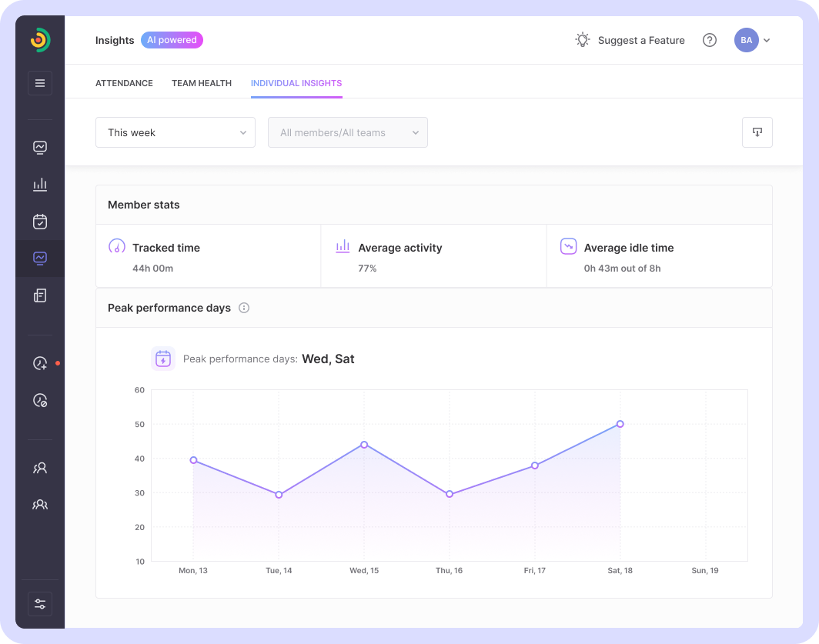Image resolution: width=819 pixels, height=644 pixels.
Task: Switch to the Team Health tab
Action: [x=202, y=83]
